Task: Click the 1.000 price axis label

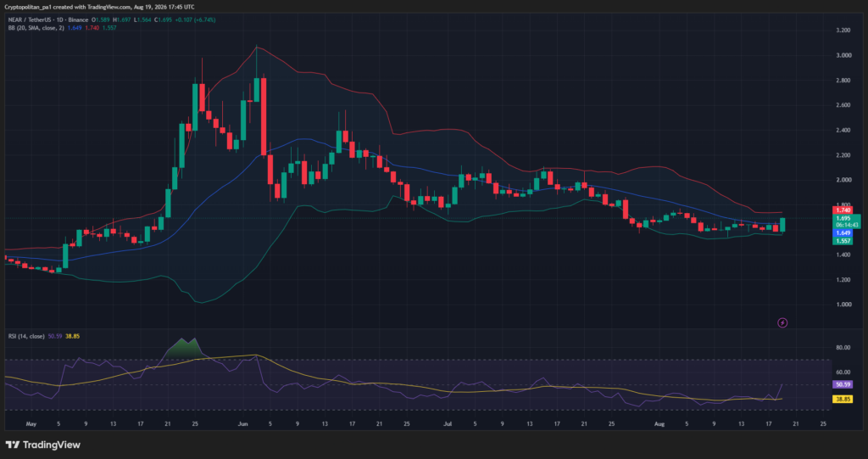Action: coord(843,305)
